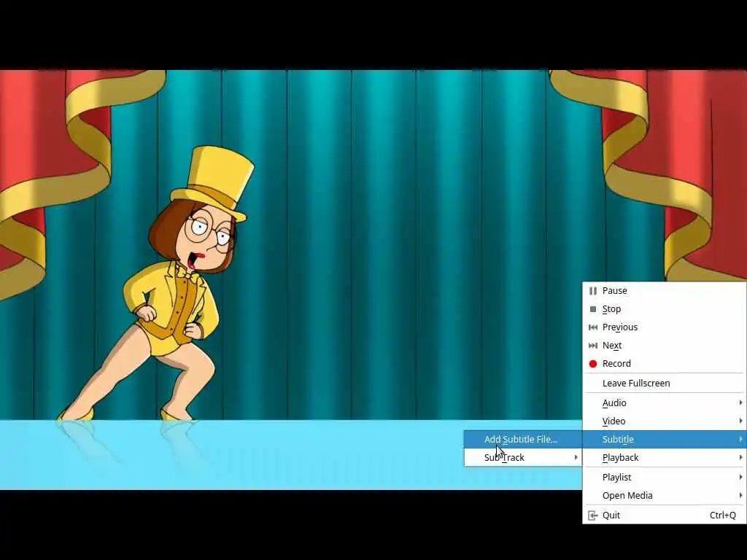
Task: Expand the Sub Track submenu arrow
Action: (576, 458)
